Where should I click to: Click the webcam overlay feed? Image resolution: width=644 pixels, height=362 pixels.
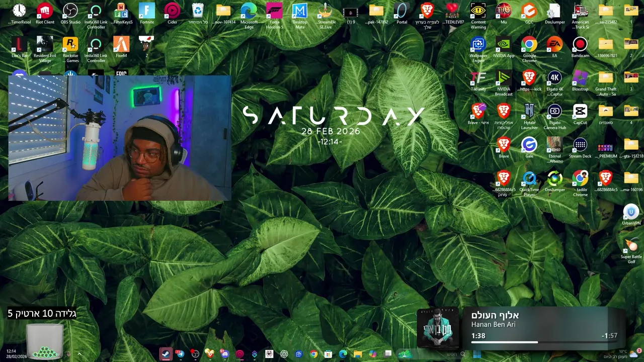(x=119, y=138)
